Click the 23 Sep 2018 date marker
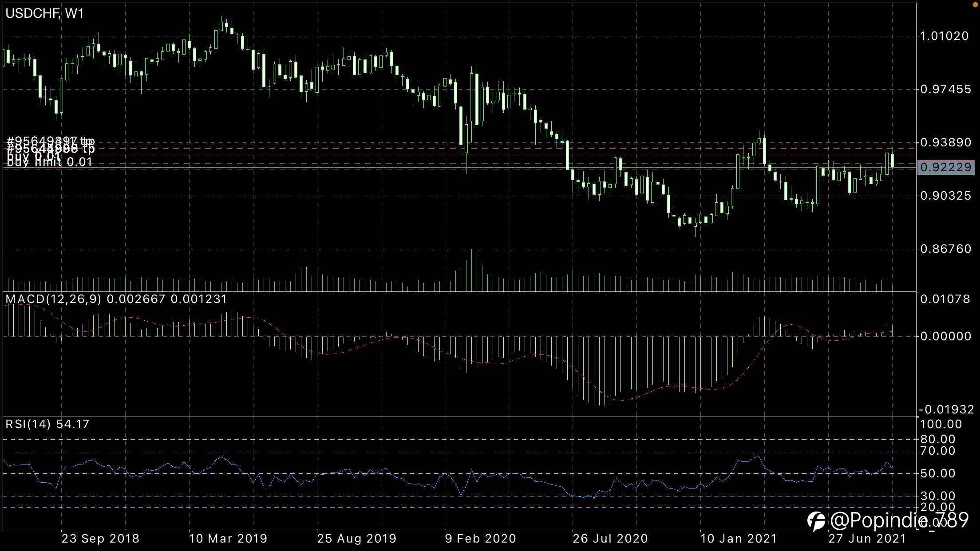 pyautogui.click(x=100, y=539)
